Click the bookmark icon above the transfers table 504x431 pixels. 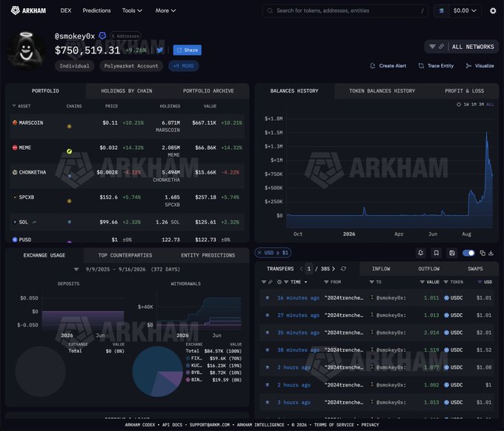pos(436,253)
